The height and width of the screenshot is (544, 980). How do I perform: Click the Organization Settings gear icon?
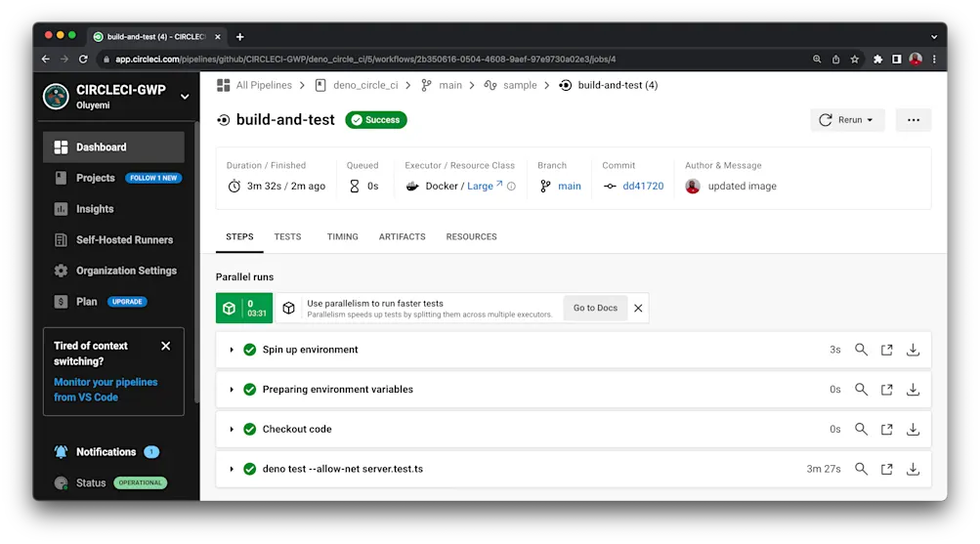tap(61, 271)
